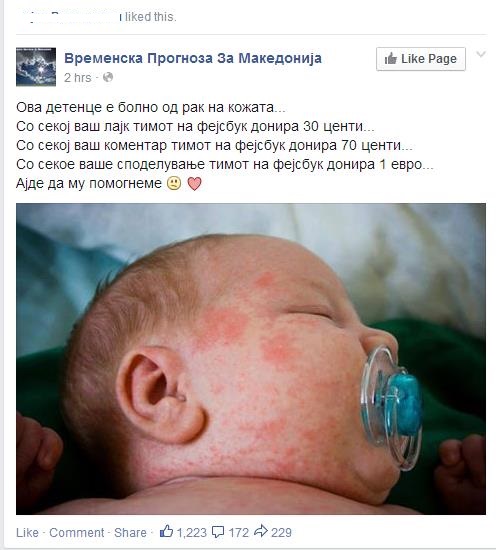Click the pink heart emoji in post
The image size is (496, 550).
[195, 183]
